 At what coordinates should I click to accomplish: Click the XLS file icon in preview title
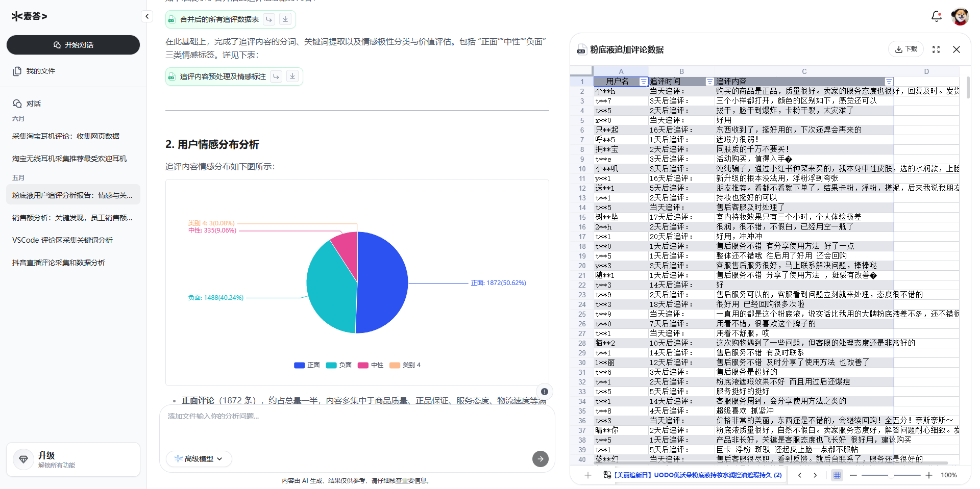(x=581, y=50)
